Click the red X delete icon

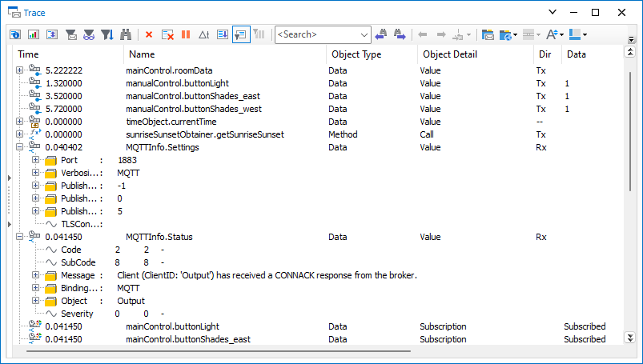point(149,35)
